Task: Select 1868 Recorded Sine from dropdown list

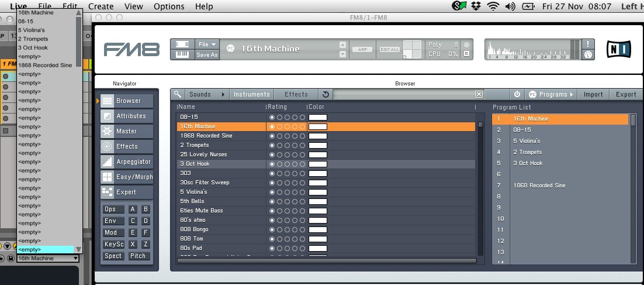Action: point(45,65)
